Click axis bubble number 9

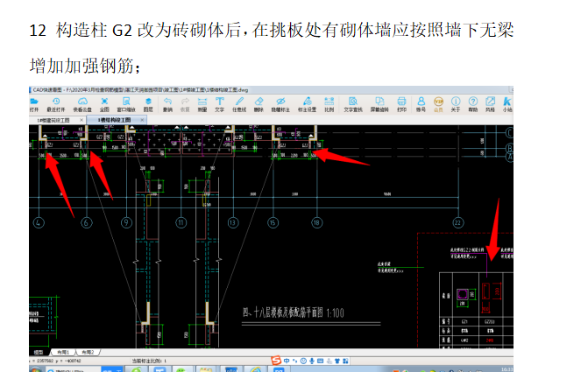click(126, 223)
